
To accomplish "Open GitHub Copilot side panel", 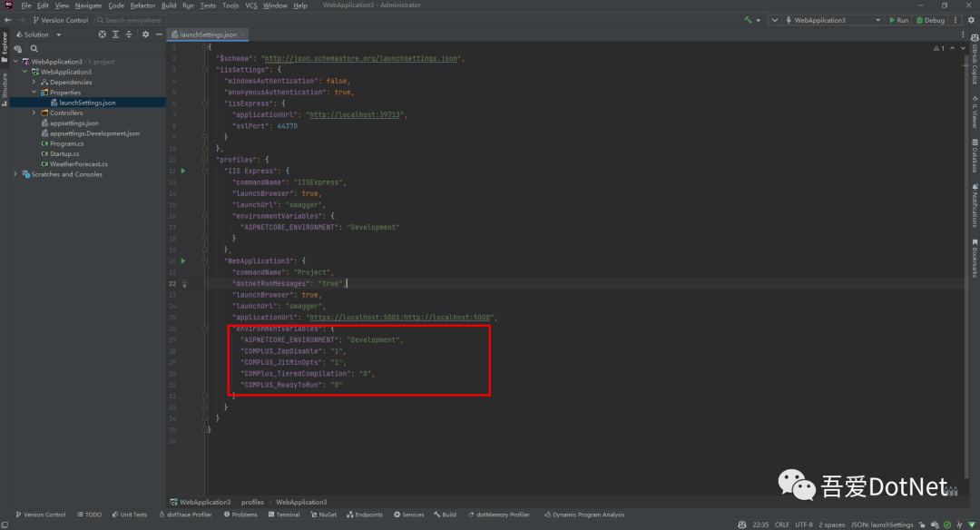I will (x=975, y=59).
